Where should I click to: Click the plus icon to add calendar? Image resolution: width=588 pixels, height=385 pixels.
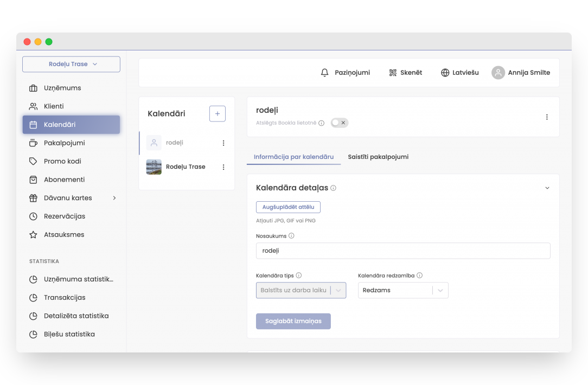click(x=218, y=114)
